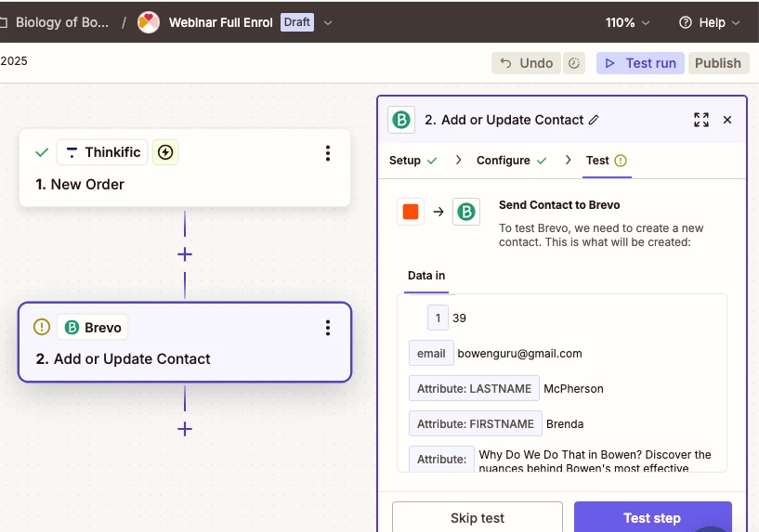Screen dimensions: 759x532
Task: Click the Why Do We Do That attribute value
Action: (x=595, y=461)
